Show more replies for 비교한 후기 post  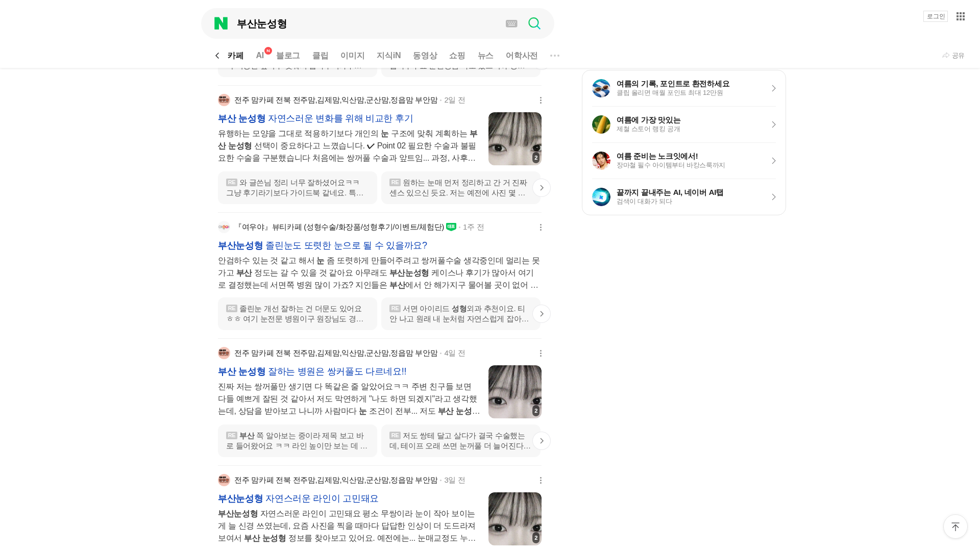pos(542,188)
